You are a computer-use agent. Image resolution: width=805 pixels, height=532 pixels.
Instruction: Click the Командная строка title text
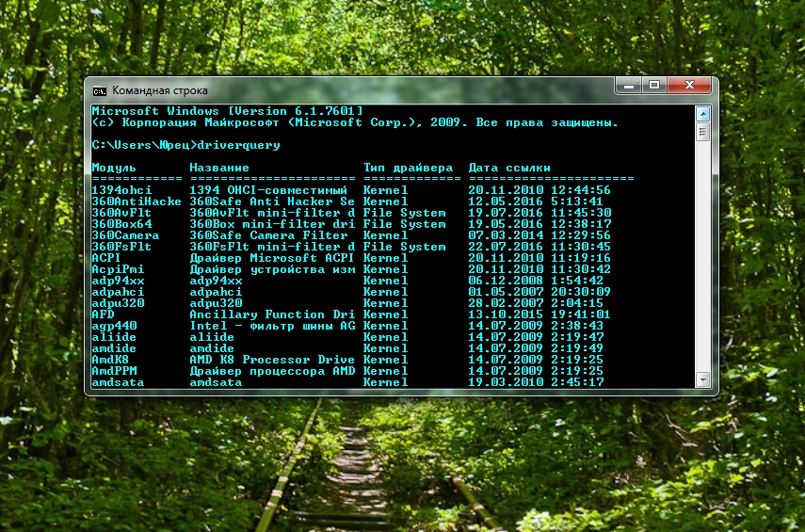[x=160, y=90]
